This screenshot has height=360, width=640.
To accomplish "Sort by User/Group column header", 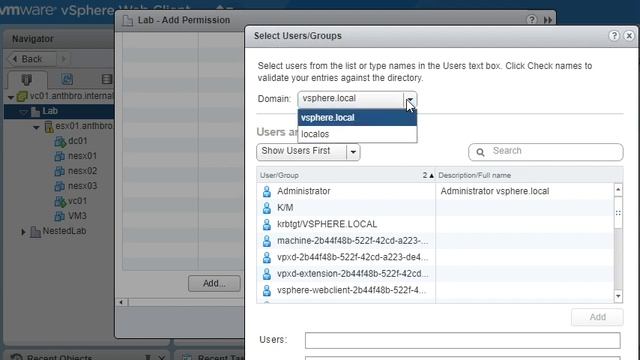I will point(346,175).
